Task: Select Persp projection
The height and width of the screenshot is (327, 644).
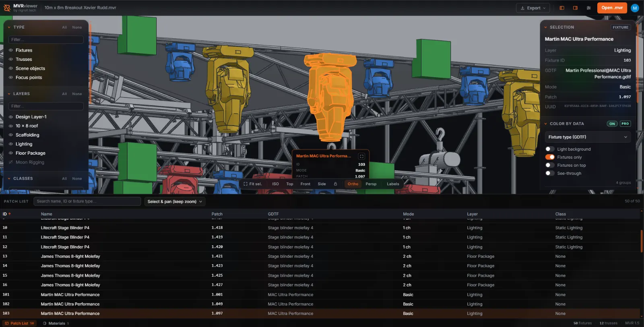Action: point(371,184)
